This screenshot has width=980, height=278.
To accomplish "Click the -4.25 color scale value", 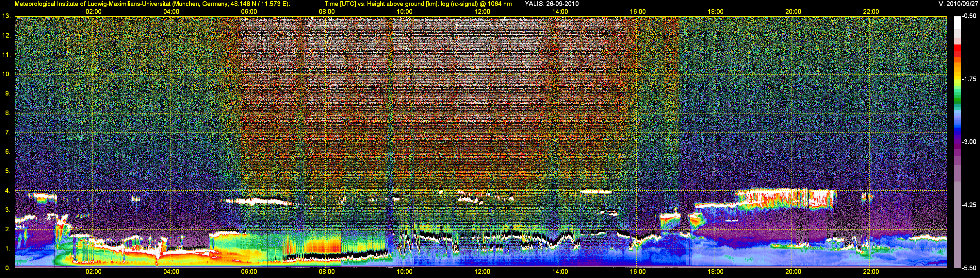I will (x=969, y=205).
